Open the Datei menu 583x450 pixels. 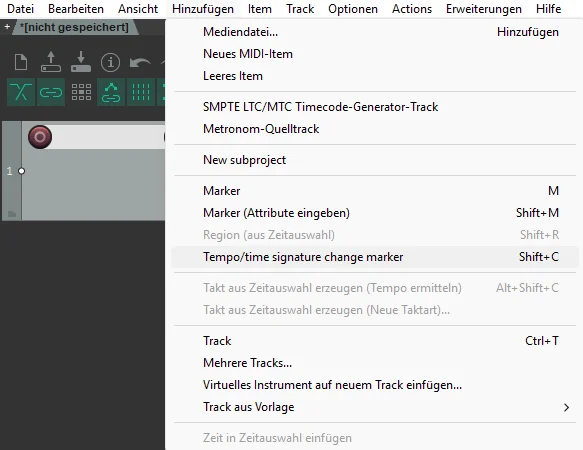tap(20, 9)
